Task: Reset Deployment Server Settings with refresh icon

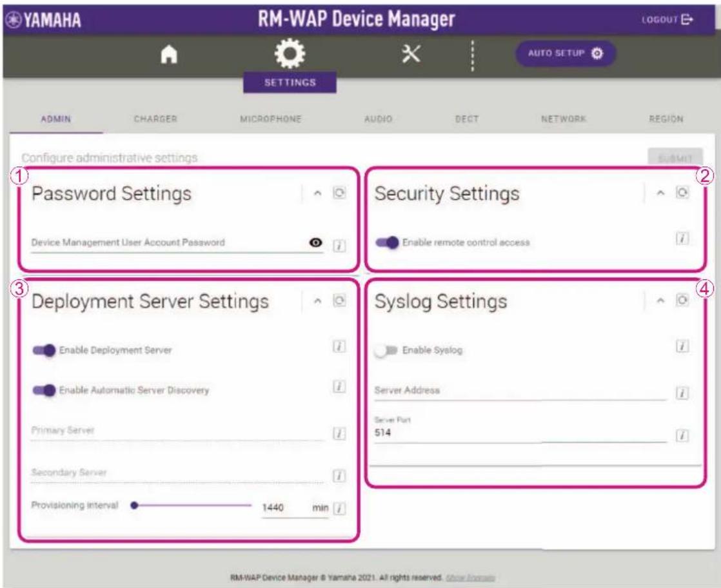Action: pyautogui.click(x=339, y=300)
